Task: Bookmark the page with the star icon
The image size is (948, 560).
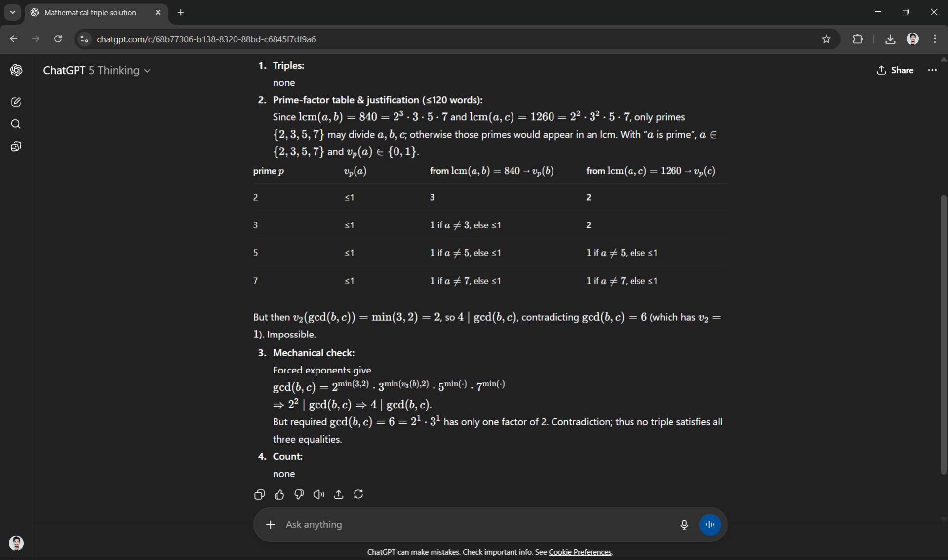Action: pyautogui.click(x=827, y=39)
